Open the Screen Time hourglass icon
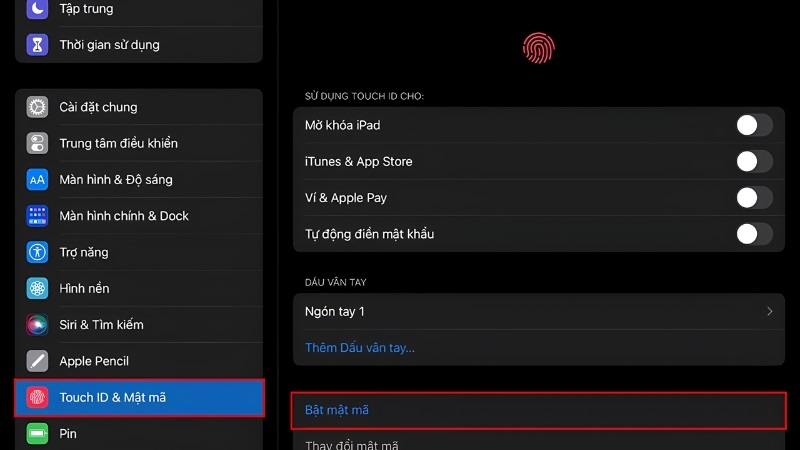The width and height of the screenshot is (800, 450). coord(37,45)
